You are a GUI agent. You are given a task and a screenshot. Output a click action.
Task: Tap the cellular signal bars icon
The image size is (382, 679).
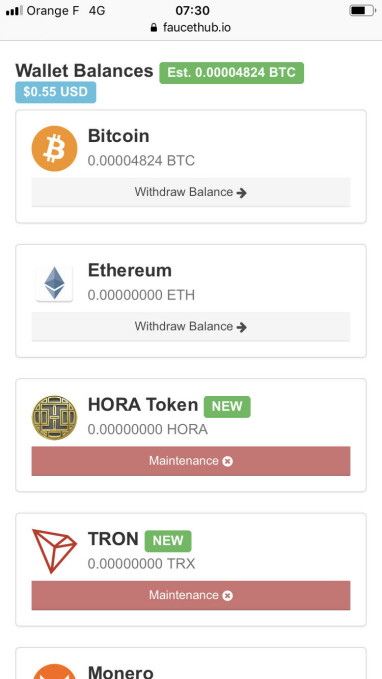point(14,11)
